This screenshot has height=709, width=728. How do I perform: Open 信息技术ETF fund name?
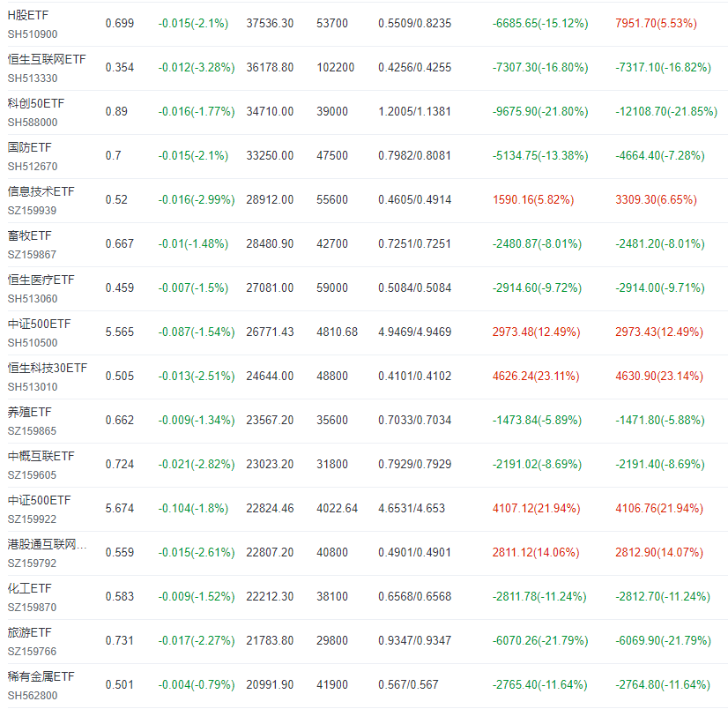click(41, 192)
